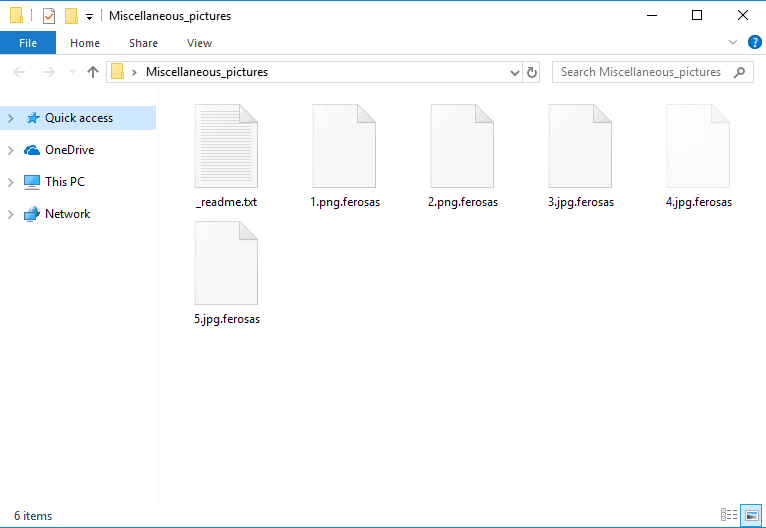Screen dimensions: 766x528
Task: Click the Network icon in sidebar
Action: tap(32, 214)
